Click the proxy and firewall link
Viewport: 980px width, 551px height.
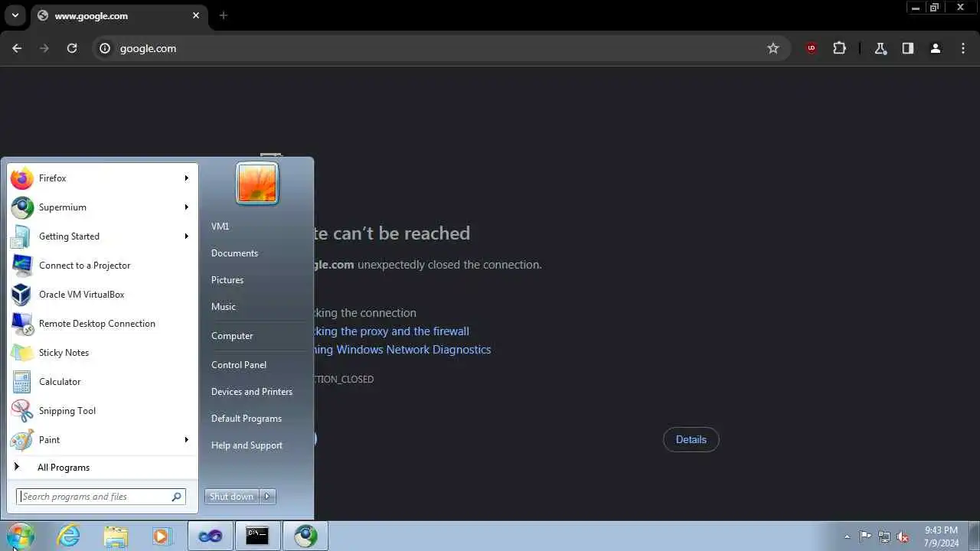click(x=391, y=331)
